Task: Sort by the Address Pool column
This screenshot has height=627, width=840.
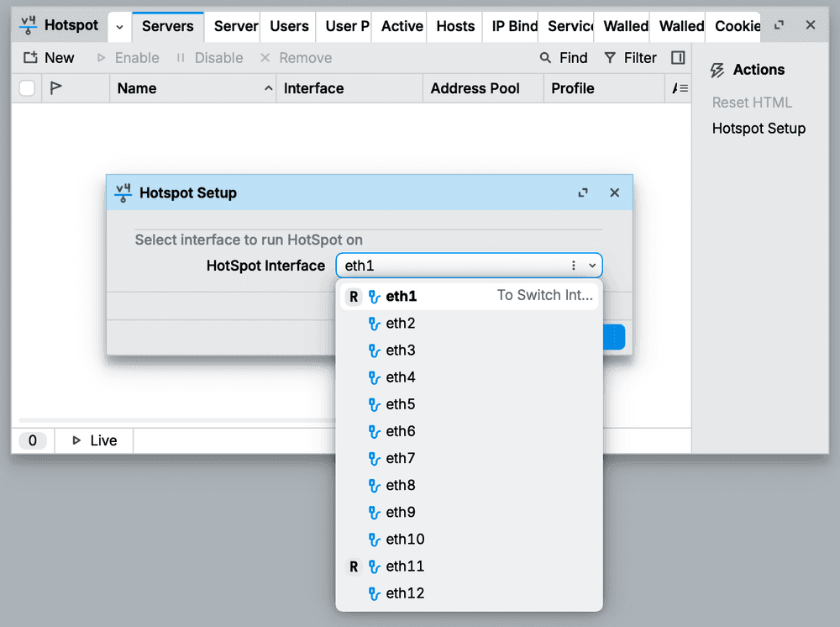Action: tap(483, 88)
